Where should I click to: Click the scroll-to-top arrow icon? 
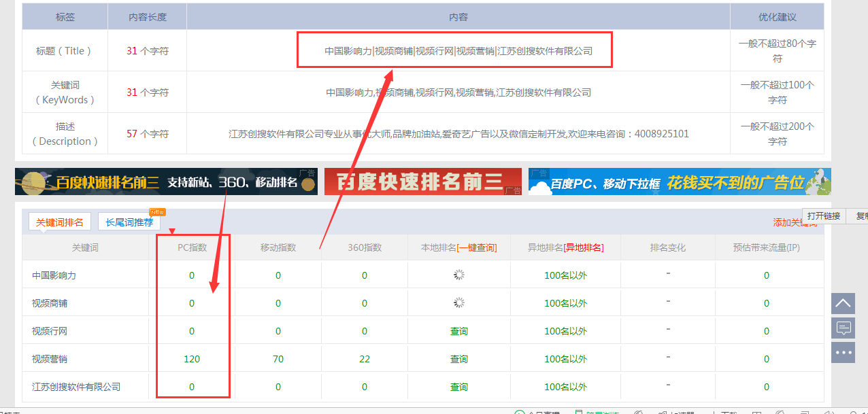pyautogui.click(x=843, y=303)
